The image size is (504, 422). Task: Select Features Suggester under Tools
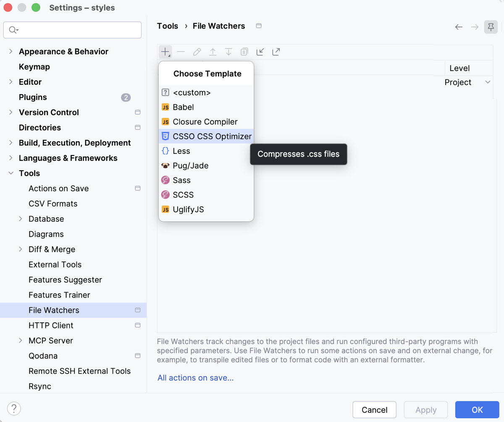tap(65, 280)
